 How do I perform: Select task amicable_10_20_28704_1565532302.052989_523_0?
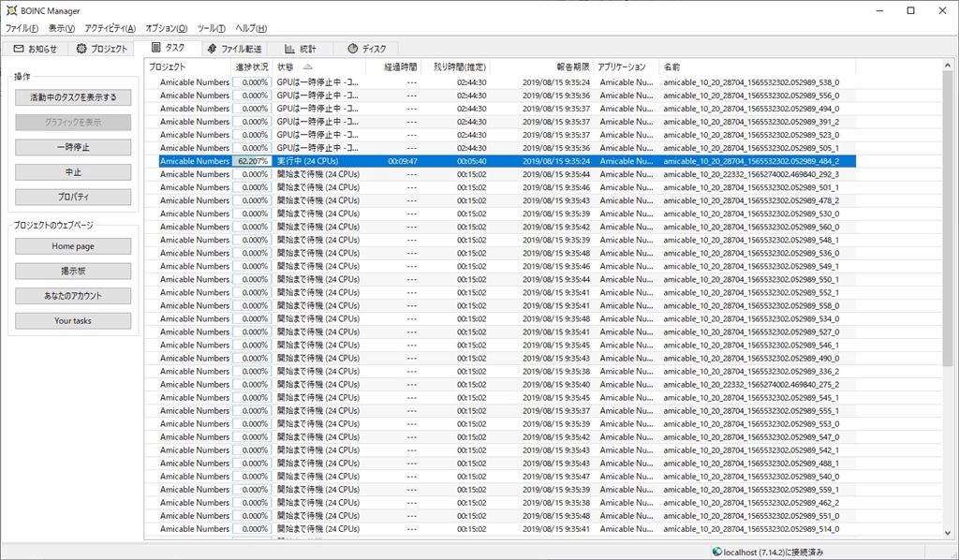coord(500,135)
